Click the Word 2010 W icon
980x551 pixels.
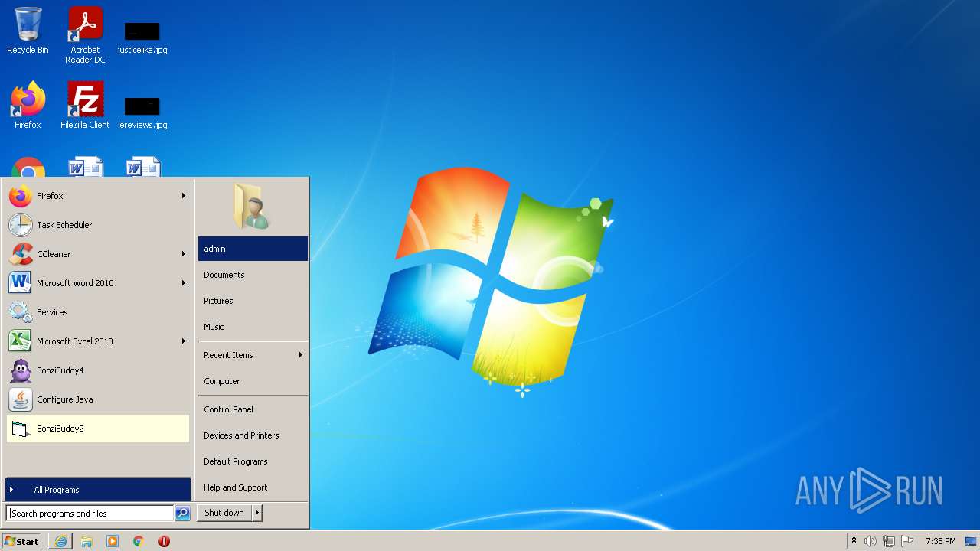point(20,283)
